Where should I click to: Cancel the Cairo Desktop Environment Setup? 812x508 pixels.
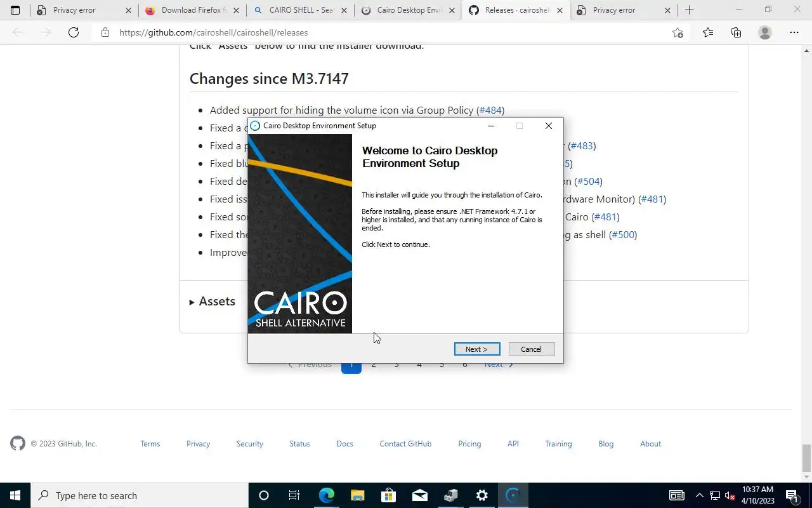[x=532, y=349]
